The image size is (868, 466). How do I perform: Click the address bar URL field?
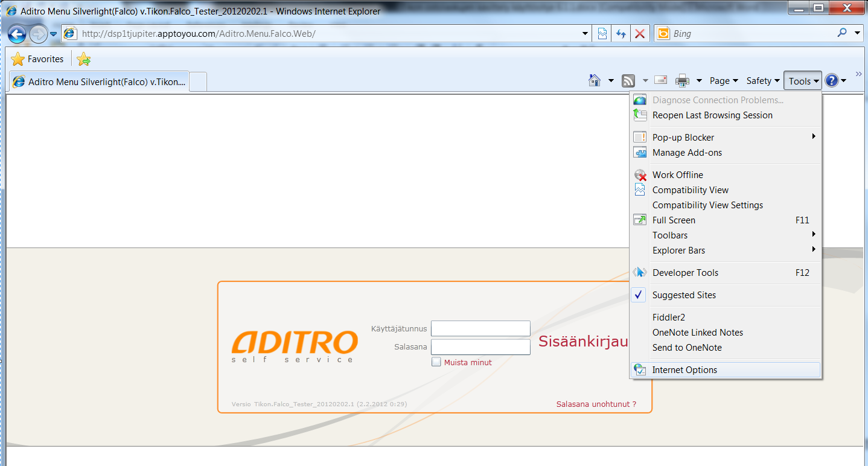coord(327,34)
